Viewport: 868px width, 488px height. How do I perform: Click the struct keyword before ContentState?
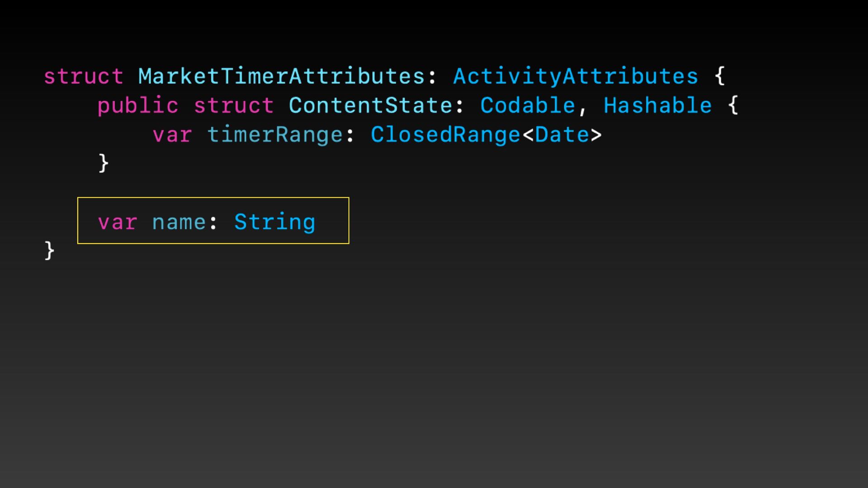point(234,106)
